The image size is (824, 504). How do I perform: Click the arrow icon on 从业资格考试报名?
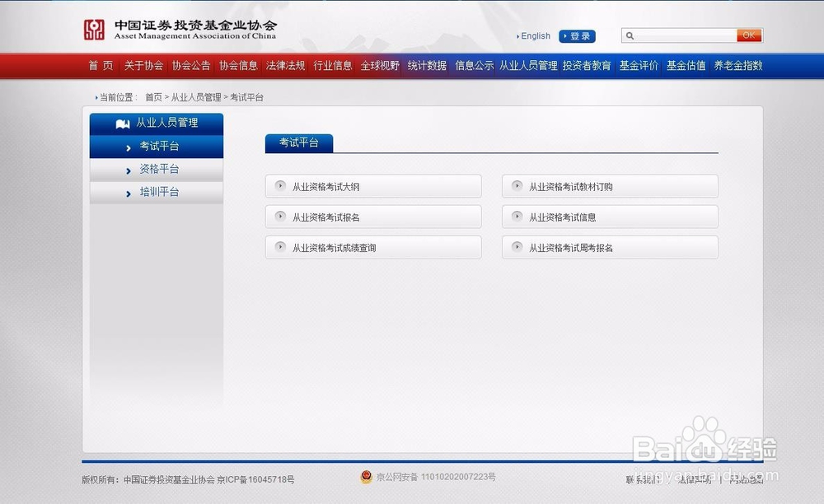click(280, 217)
